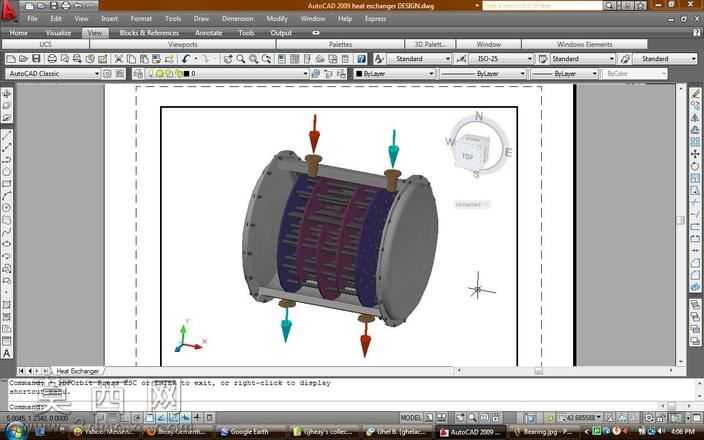
Task: Click the Erase tool in Modify toolbar
Action: (695, 93)
